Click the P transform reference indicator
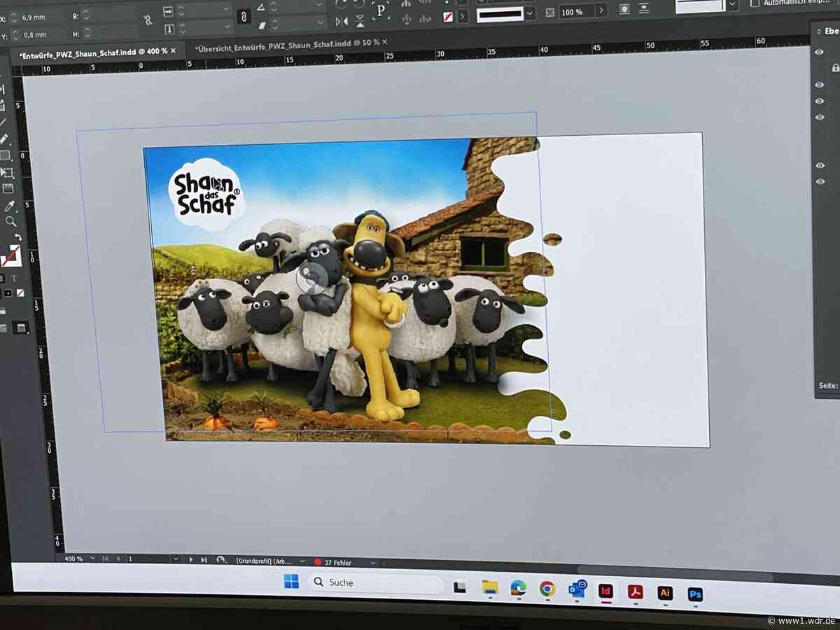 [381, 9]
